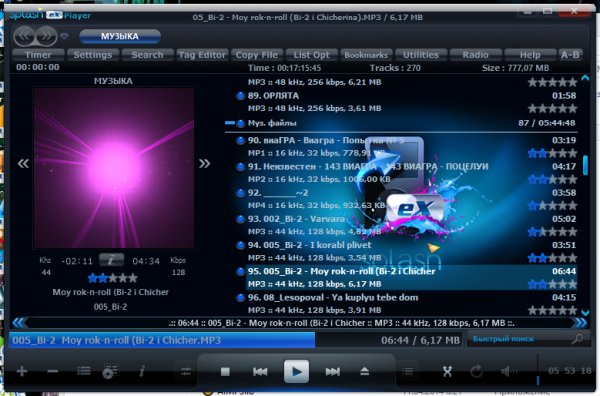Open the Utilities menu
Viewport: 600px width, 396px height.
pos(421,55)
